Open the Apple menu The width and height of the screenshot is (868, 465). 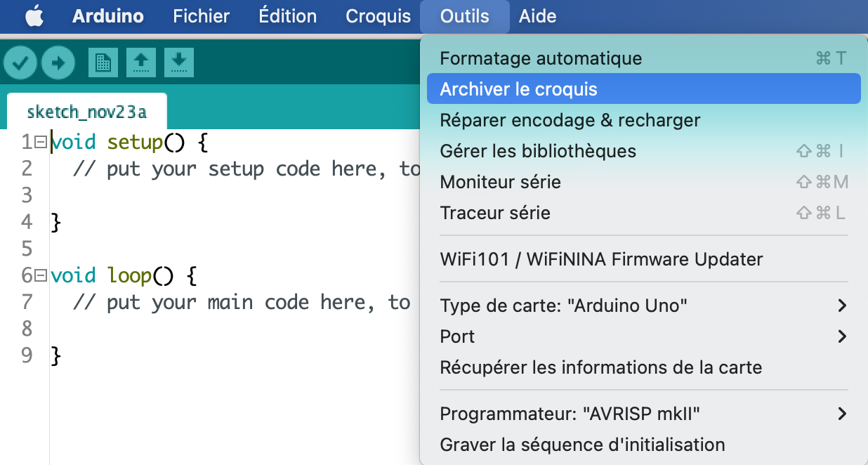pos(34,16)
